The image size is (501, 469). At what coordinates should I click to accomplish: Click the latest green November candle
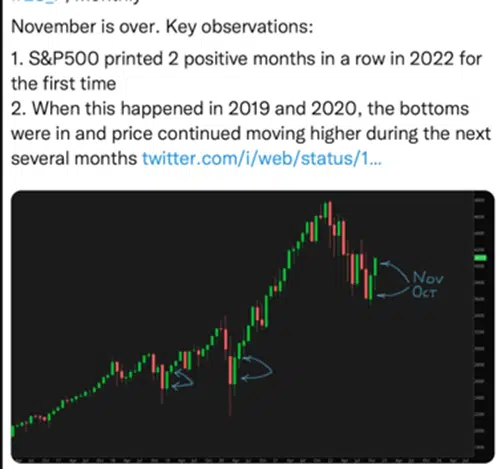[x=375, y=267]
